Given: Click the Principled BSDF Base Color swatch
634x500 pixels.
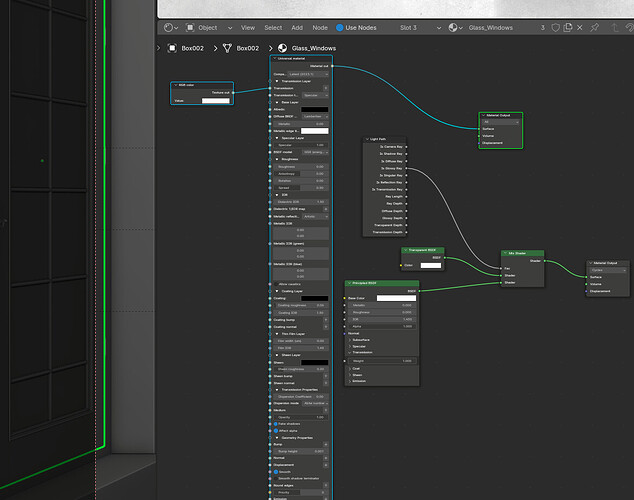Looking at the screenshot, I should pyautogui.click(x=396, y=298).
